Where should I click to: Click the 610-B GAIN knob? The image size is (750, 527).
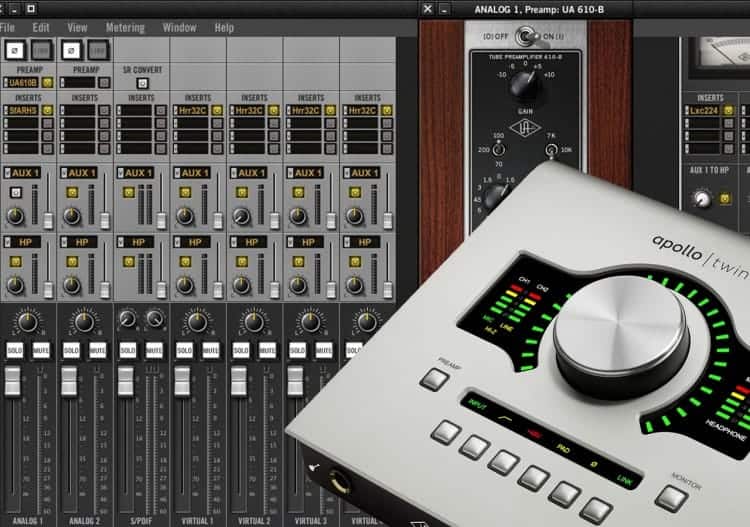tap(525, 85)
